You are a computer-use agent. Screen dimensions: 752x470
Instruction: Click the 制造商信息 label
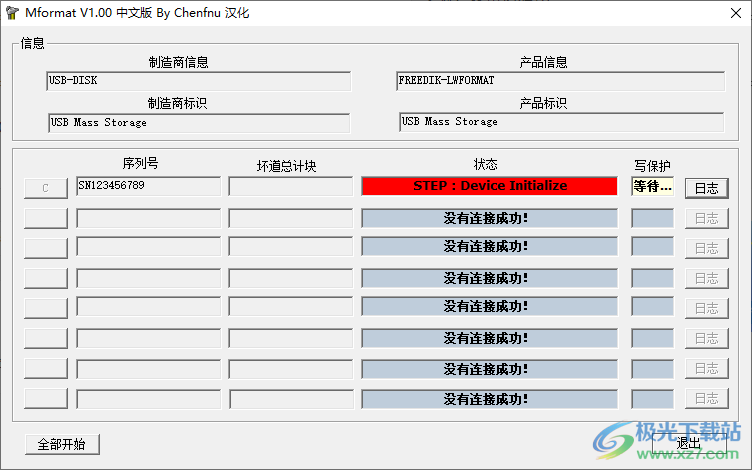(178, 62)
